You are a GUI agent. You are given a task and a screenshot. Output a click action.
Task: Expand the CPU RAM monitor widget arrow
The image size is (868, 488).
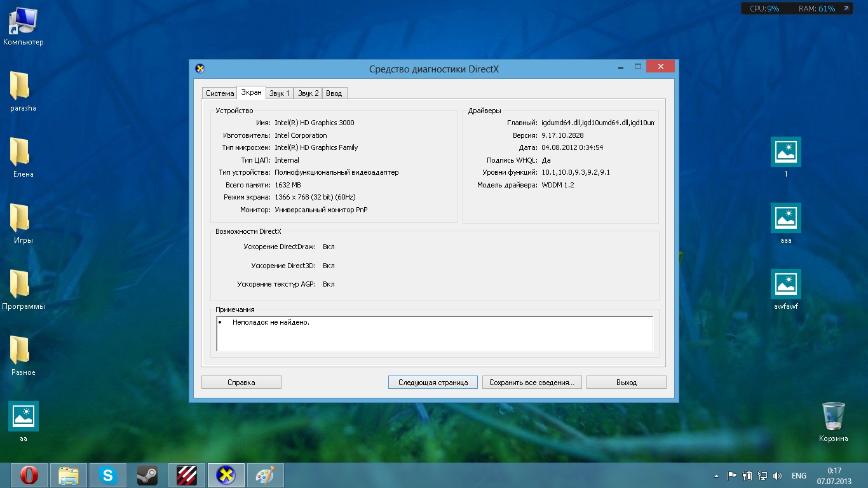pyautogui.click(x=846, y=9)
